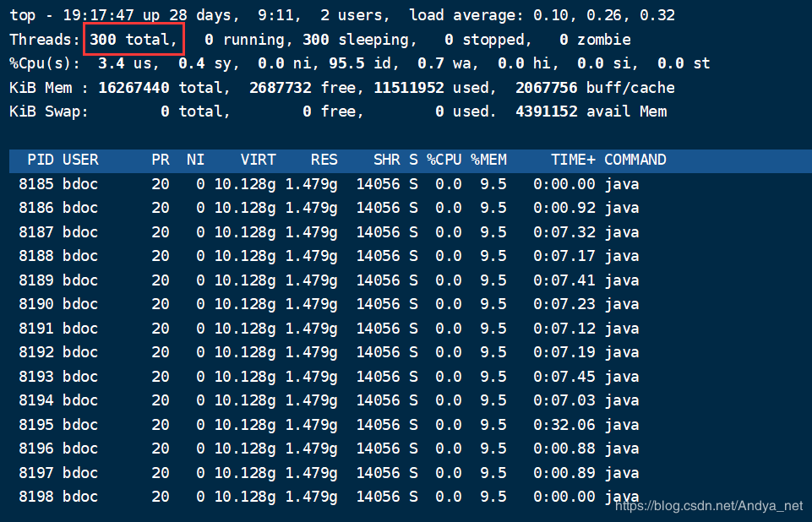The width and height of the screenshot is (812, 522).
Task: Click the PR column header
Action: [161, 160]
